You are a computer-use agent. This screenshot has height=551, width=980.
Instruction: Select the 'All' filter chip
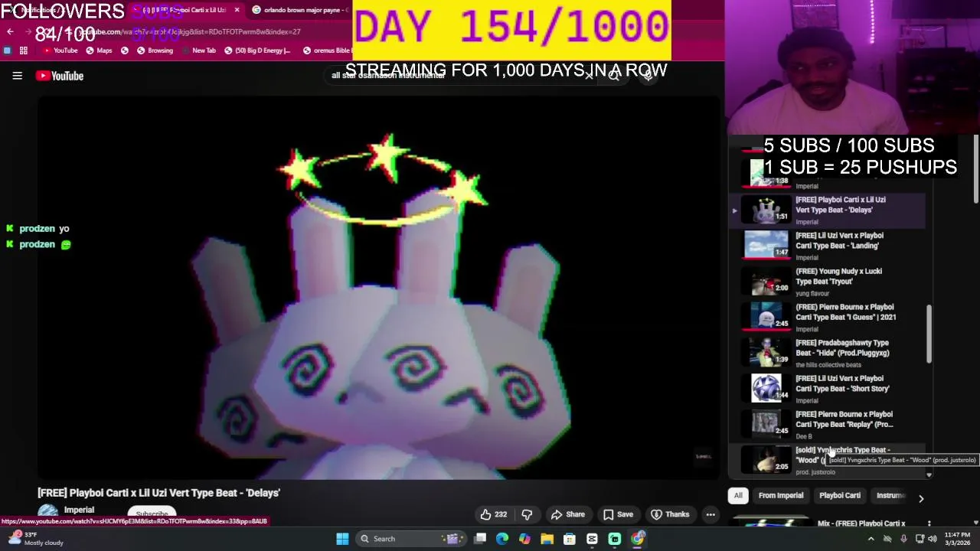click(738, 496)
